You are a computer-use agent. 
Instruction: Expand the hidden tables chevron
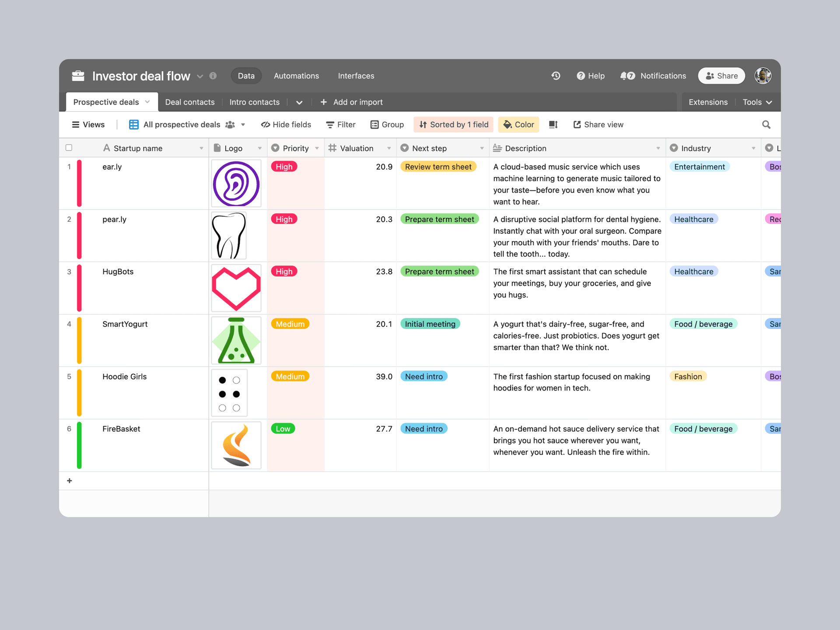299,102
